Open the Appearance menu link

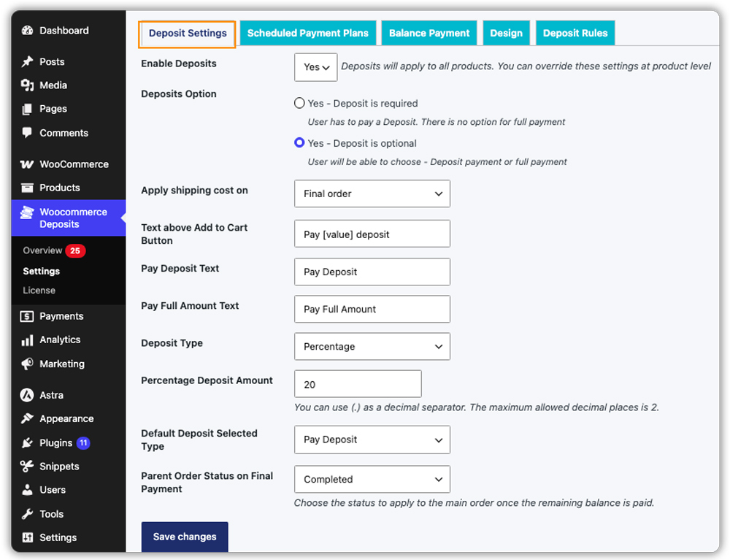tap(66, 418)
